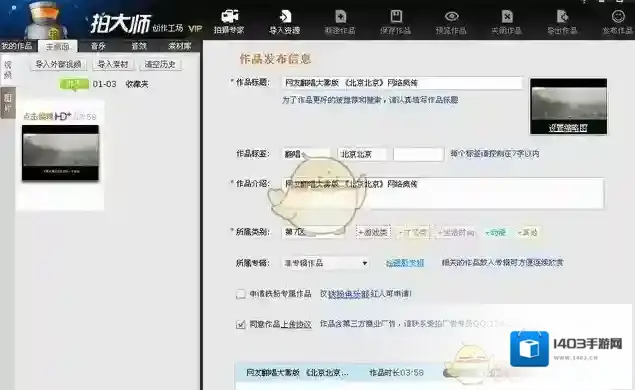Click the 导入素材 button

113,64
